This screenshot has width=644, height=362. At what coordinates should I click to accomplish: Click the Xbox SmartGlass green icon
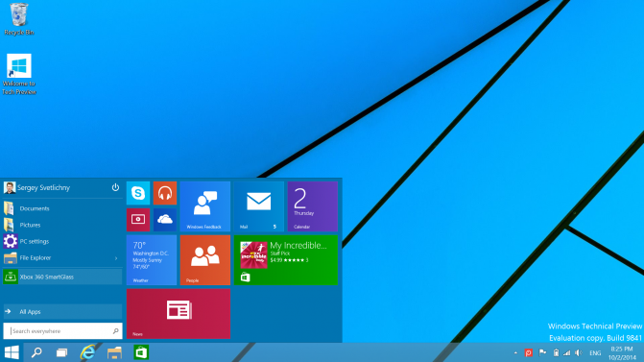(11, 277)
